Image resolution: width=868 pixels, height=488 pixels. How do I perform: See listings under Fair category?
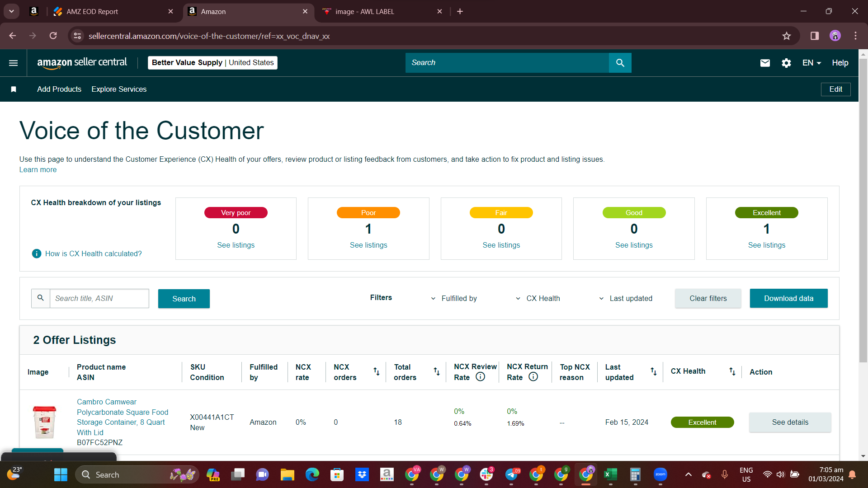(501, 245)
